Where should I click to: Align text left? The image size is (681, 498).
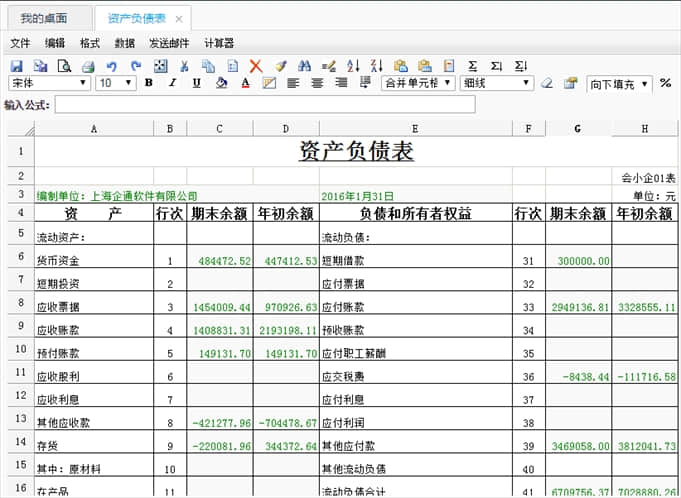click(x=293, y=82)
